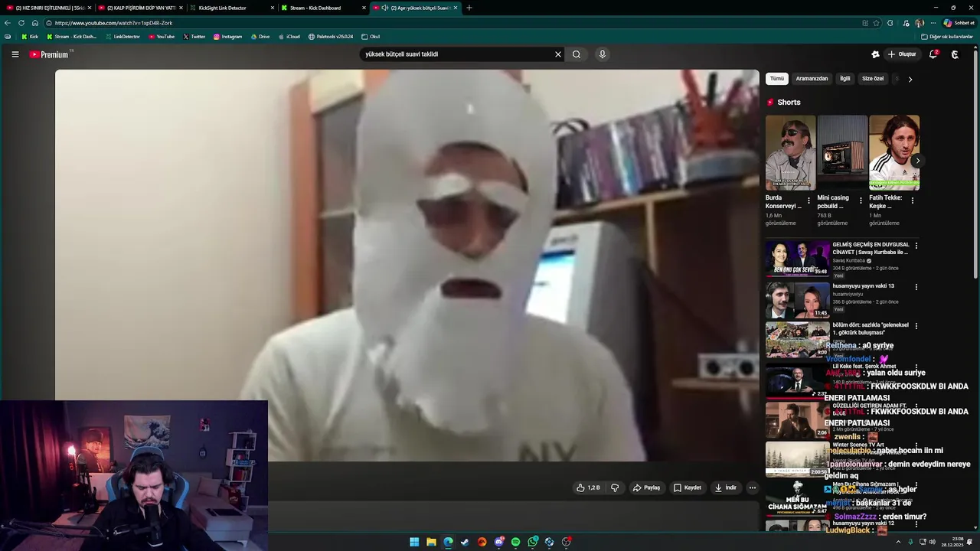980x551 pixels.
Task: Open a new browser tab
Action: tap(469, 8)
